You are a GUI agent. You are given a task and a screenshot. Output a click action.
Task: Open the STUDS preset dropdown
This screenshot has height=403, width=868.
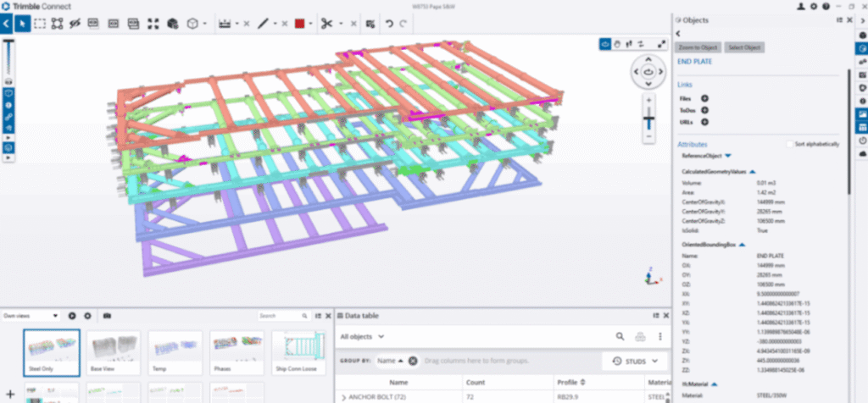pyautogui.click(x=635, y=362)
